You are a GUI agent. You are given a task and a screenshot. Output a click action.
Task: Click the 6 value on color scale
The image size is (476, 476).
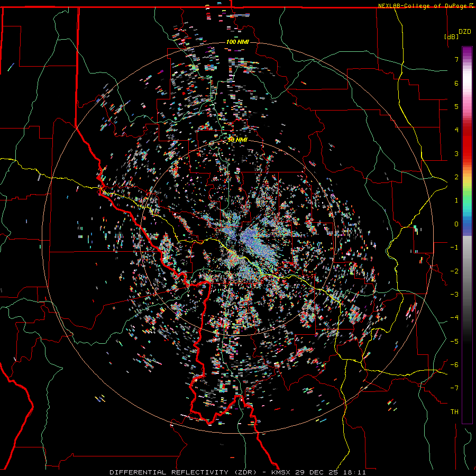(x=456, y=83)
